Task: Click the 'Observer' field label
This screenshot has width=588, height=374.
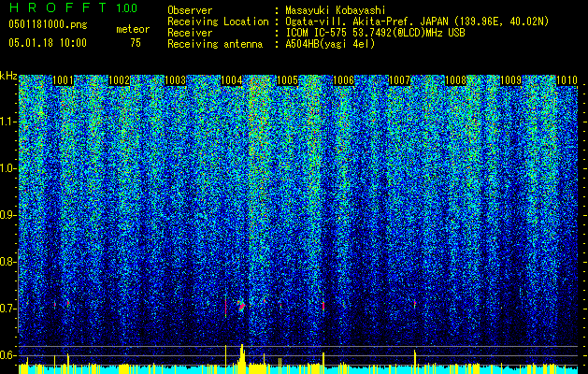Action: tap(190, 10)
